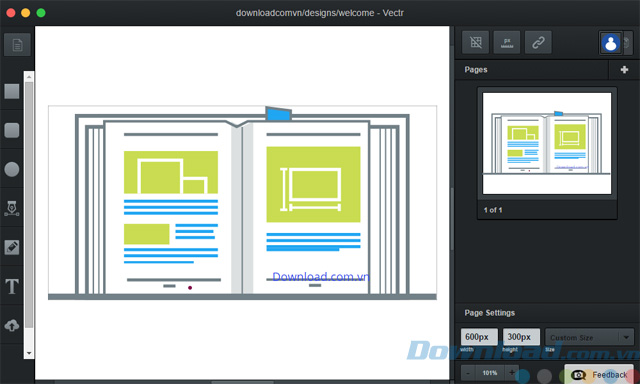Zoom in with the plus button
640x384 pixels.
coord(511,373)
